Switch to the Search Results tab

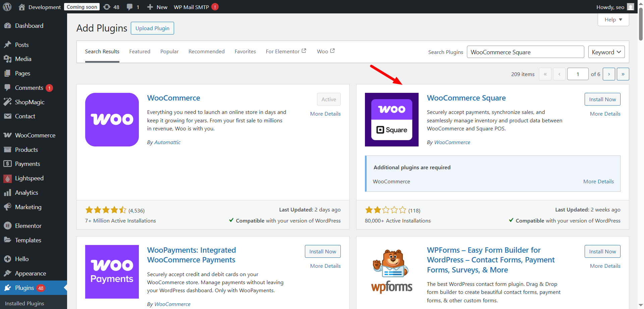(x=102, y=52)
